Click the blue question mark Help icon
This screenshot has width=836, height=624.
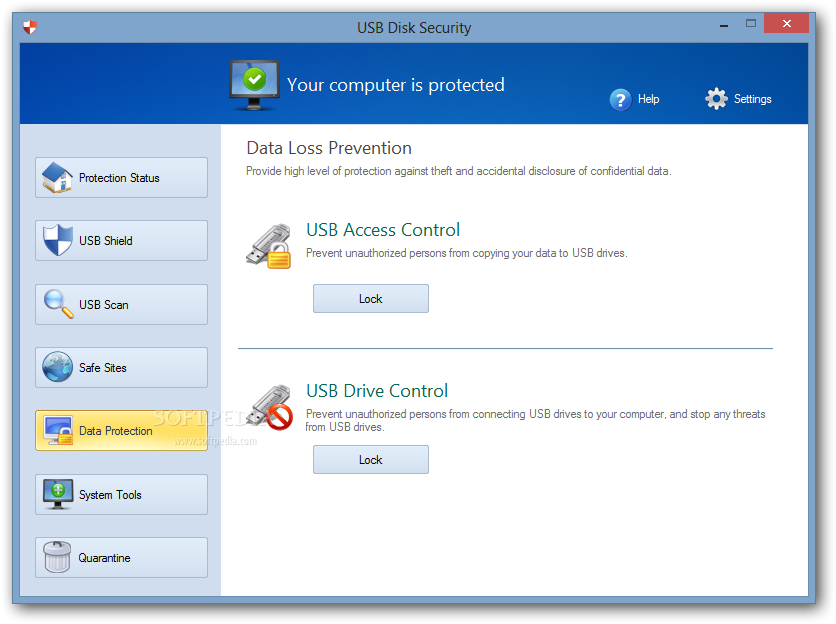[x=621, y=100]
